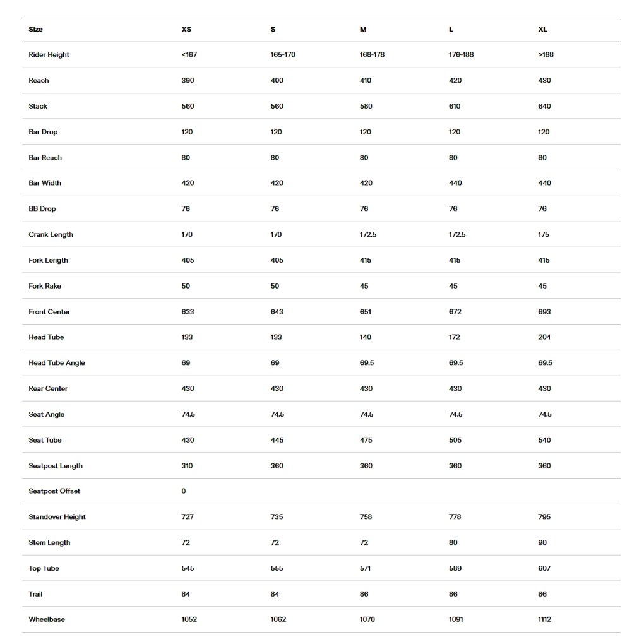Click the S front center value 643
644x644 pixels.
pyautogui.click(x=277, y=312)
